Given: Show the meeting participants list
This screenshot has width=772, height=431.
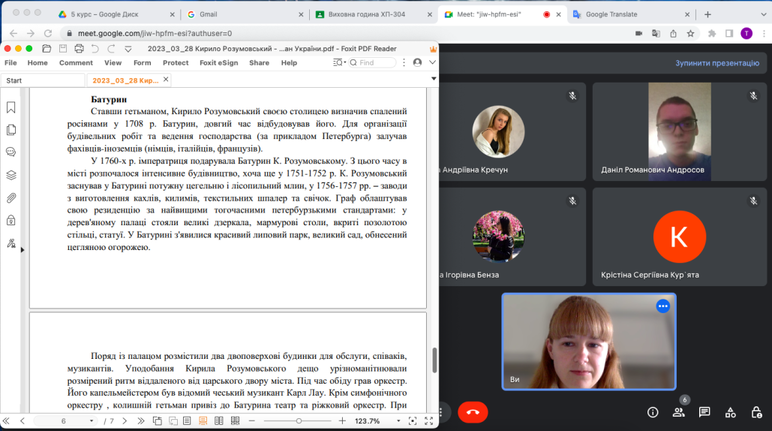Looking at the screenshot, I should point(678,412).
